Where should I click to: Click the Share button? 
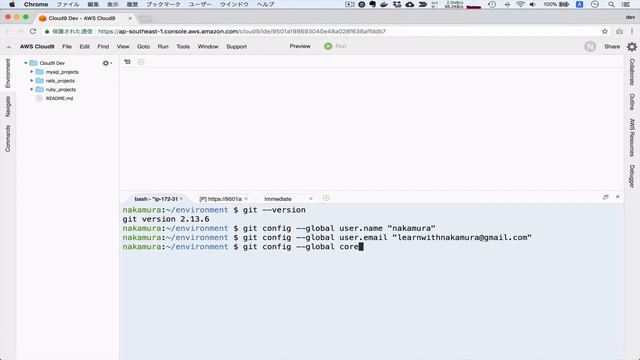612,47
